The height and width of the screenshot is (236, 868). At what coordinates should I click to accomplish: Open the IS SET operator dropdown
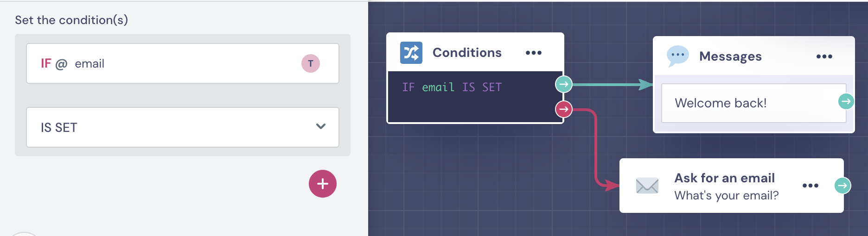point(182,127)
